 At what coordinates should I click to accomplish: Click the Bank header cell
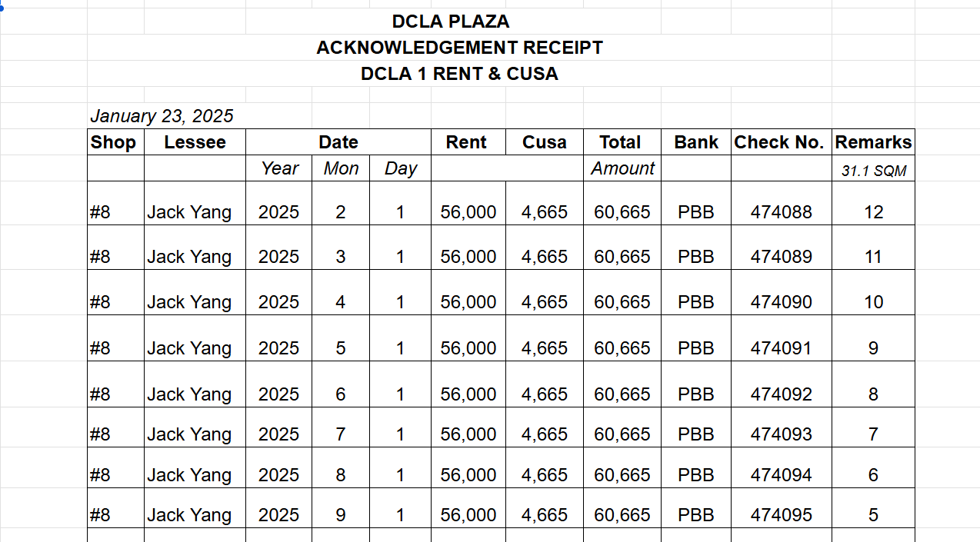click(x=695, y=142)
